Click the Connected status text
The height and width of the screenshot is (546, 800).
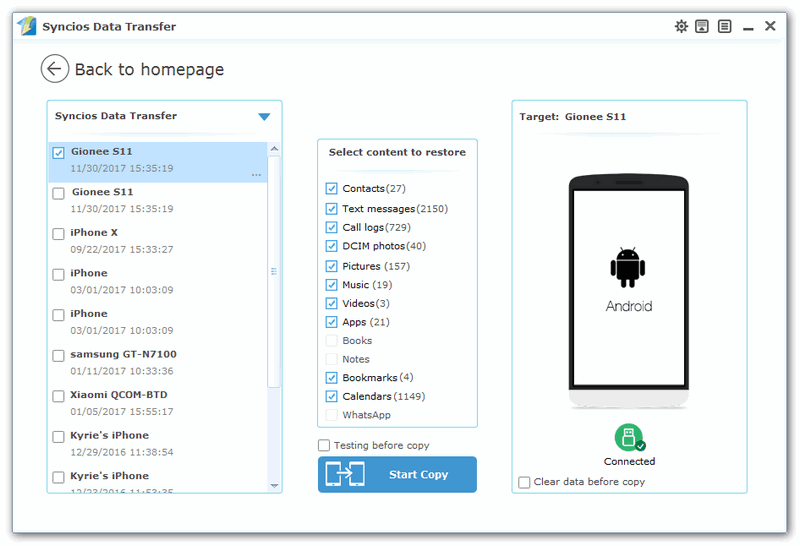coord(629,461)
